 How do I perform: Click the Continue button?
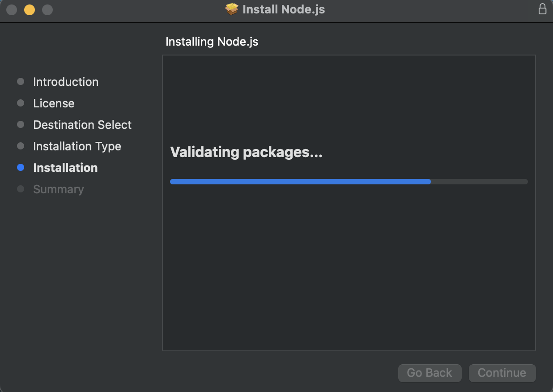502,373
